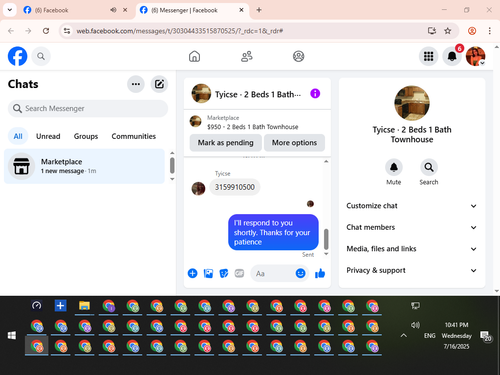Click the Aa message input box

coord(273,273)
